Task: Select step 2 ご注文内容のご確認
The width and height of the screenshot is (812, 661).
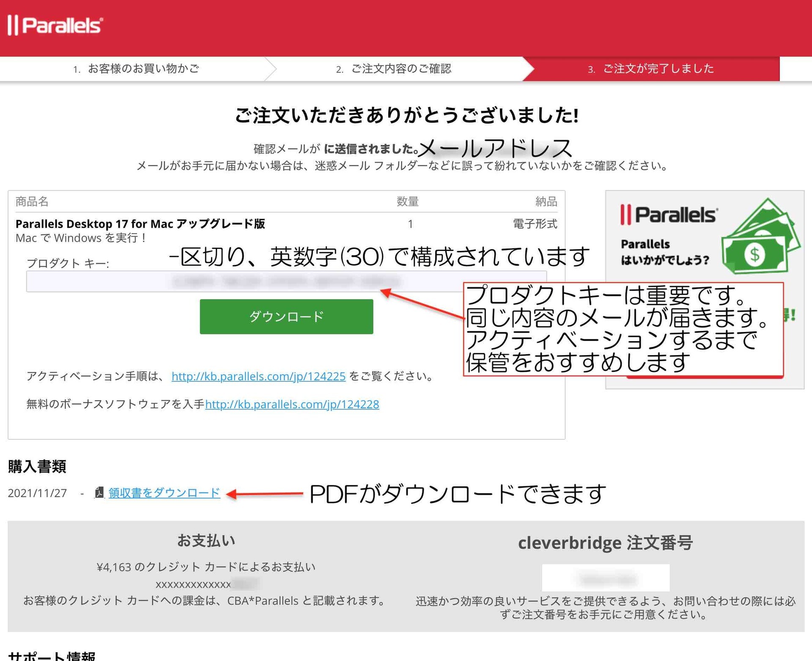Action: pyautogui.click(x=394, y=69)
